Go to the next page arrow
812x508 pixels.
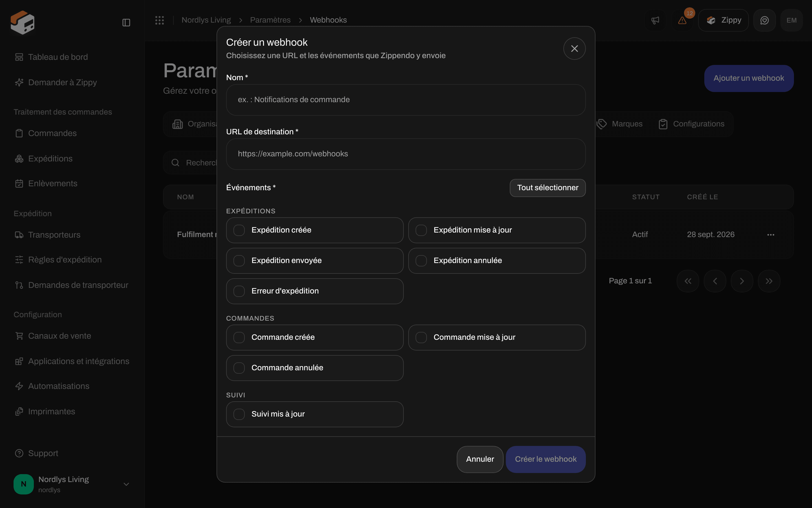742,281
